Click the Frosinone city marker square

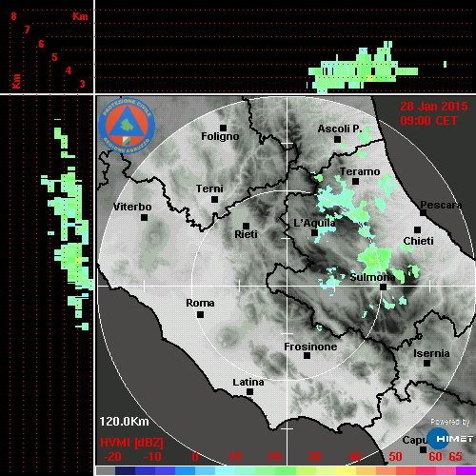(307, 355)
